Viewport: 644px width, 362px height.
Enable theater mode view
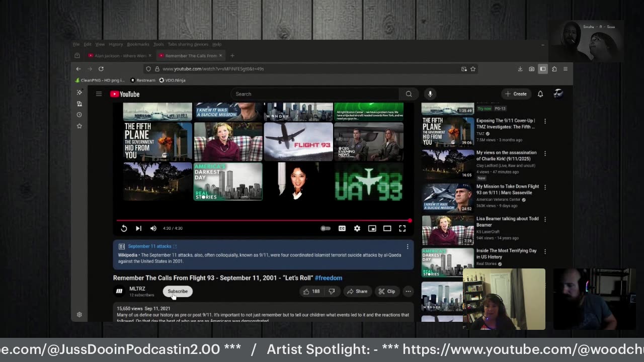tap(387, 228)
